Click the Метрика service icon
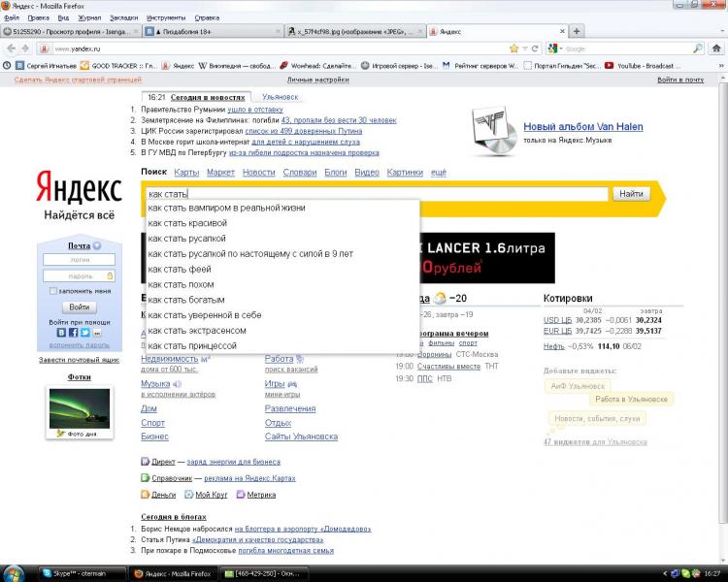Image resolution: width=728 pixels, height=582 pixels. click(241, 495)
